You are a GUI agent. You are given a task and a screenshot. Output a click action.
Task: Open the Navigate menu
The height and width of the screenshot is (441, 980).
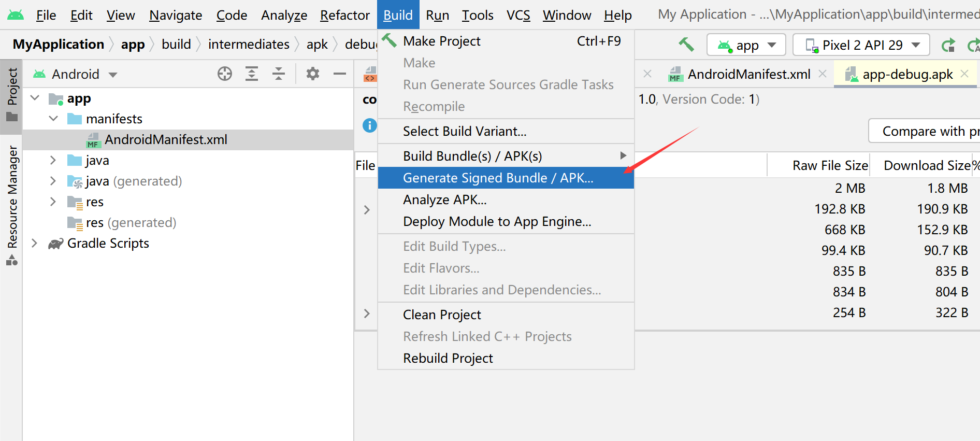(x=176, y=15)
